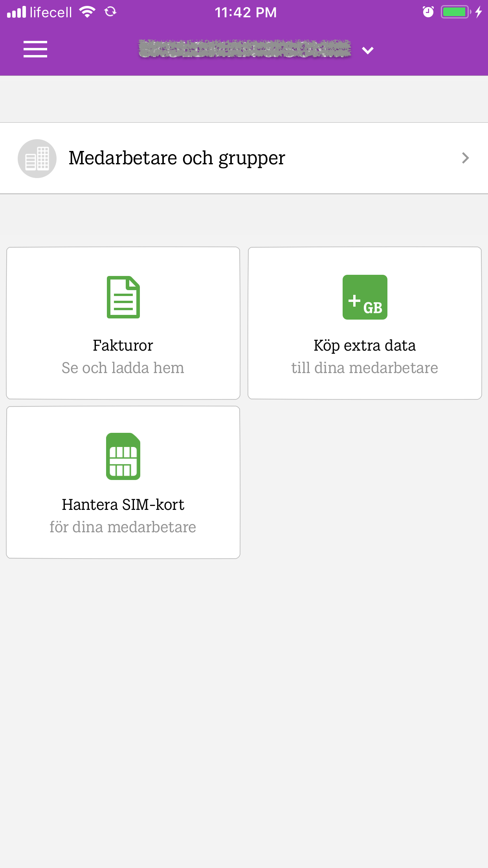This screenshot has height=868, width=488.
Task: Tap the green SIM card icon
Action: pos(123,456)
